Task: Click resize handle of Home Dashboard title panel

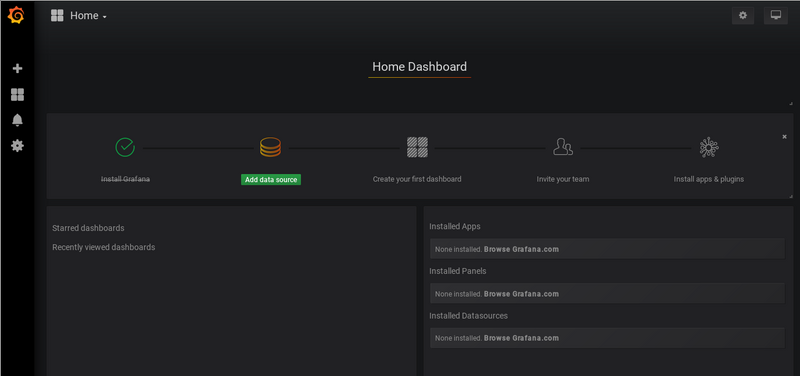Action: pyautogui.click(x=791, y=104)
